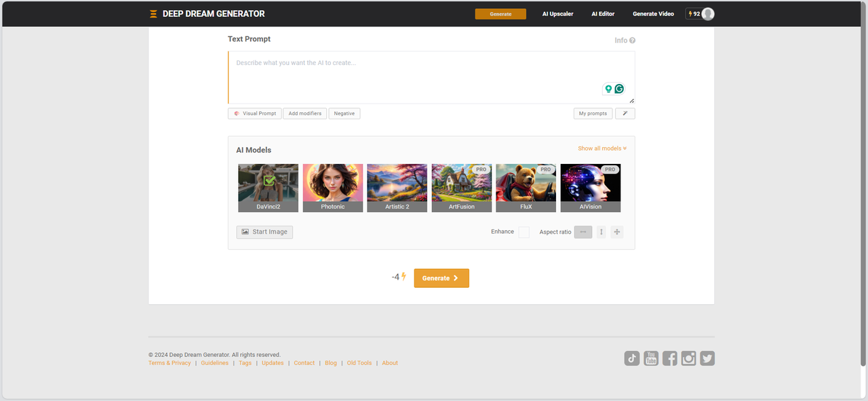Click the magic wand prompt button

(625, 114)
